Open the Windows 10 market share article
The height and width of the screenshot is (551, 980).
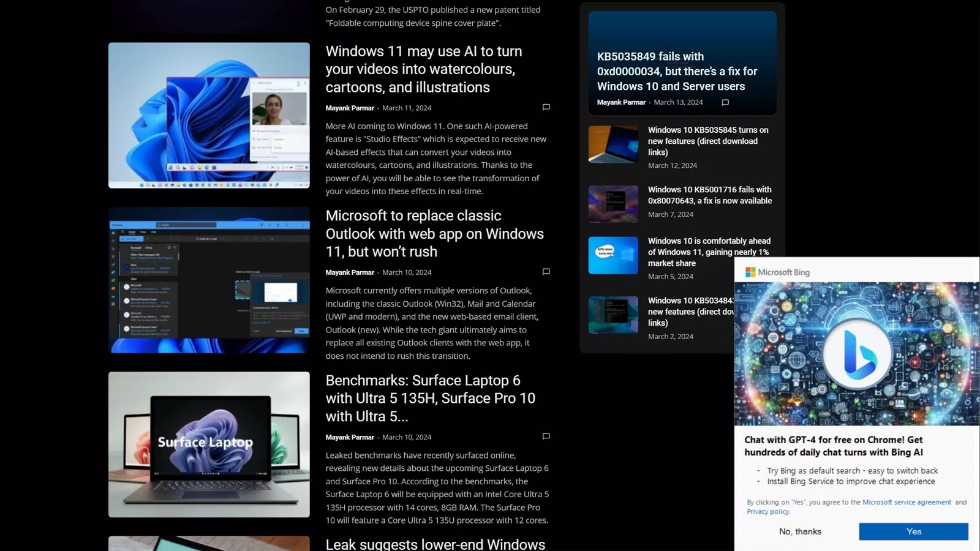(x=708, y=252)
